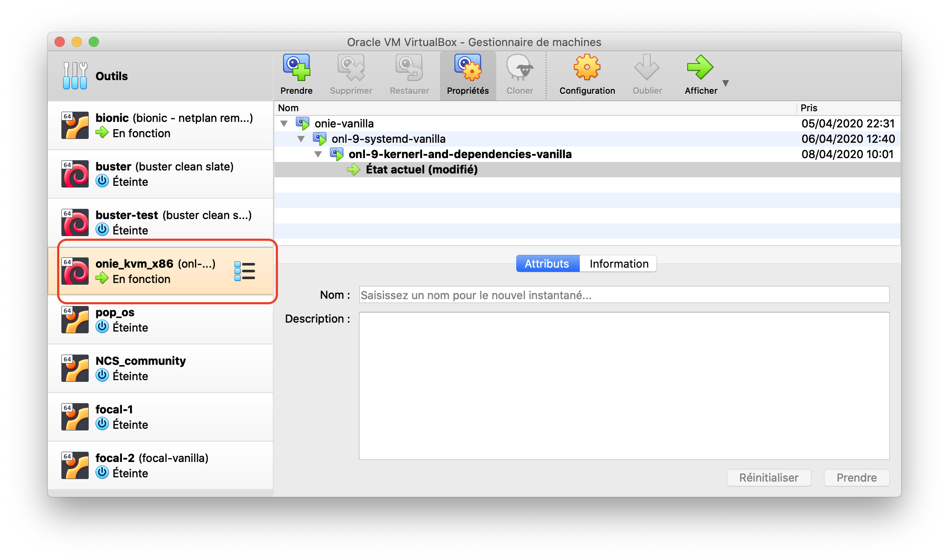
Task: Open the onie_kvm_x86 machine tools menu icon
Action: pos(245,271)
